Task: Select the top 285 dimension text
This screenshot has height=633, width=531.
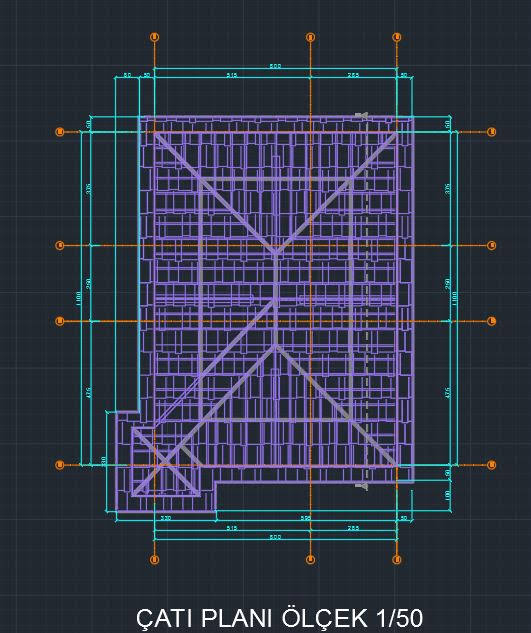Action: 353,75
